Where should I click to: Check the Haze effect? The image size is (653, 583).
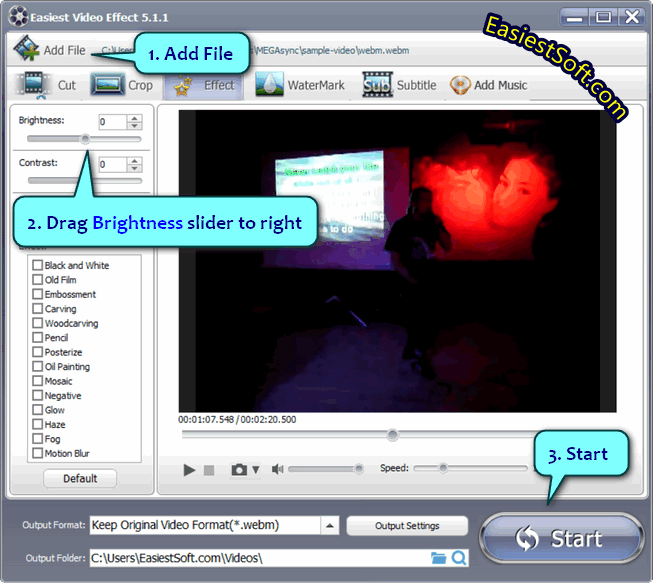37,424
